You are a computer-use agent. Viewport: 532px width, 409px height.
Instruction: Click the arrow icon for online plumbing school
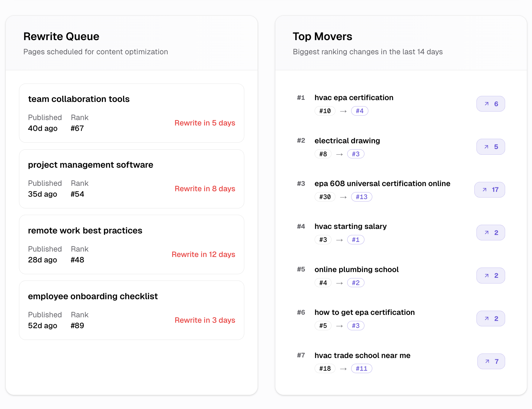(486, 276)
